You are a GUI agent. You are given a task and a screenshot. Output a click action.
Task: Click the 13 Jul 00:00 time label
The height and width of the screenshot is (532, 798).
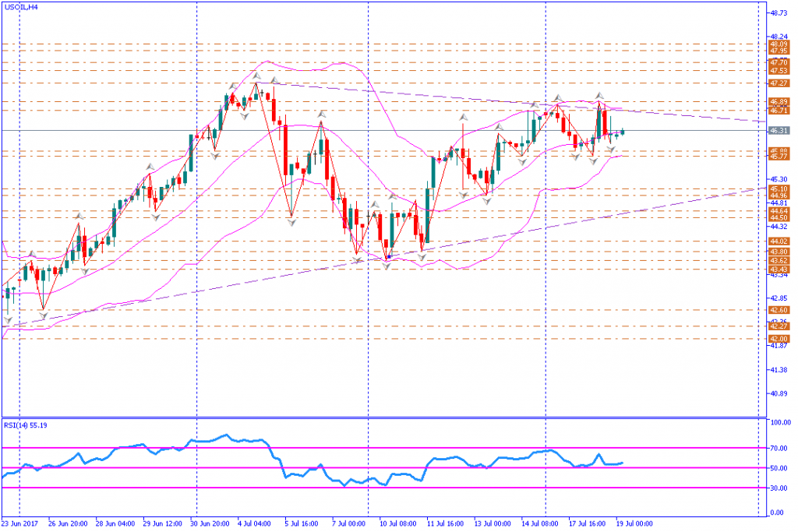click(x=493, y=524)
